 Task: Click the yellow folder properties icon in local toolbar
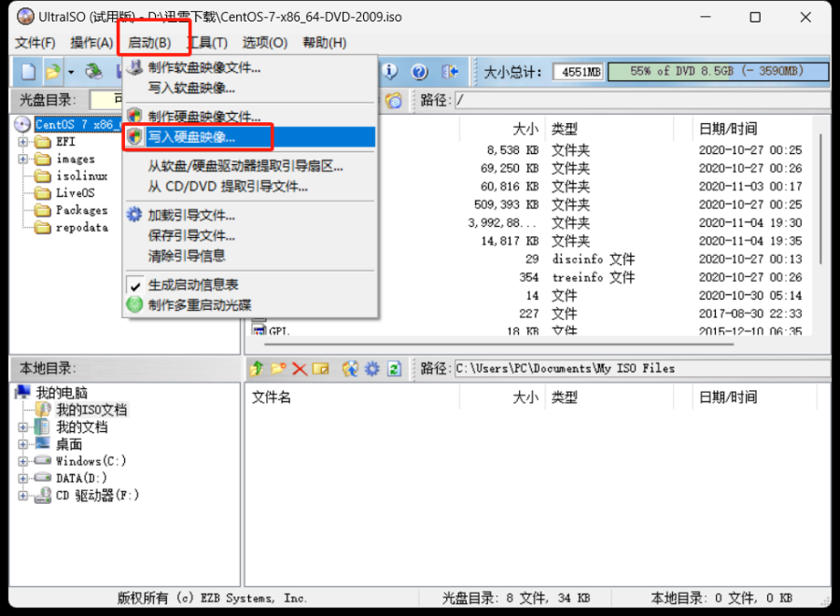coord(321,369)
